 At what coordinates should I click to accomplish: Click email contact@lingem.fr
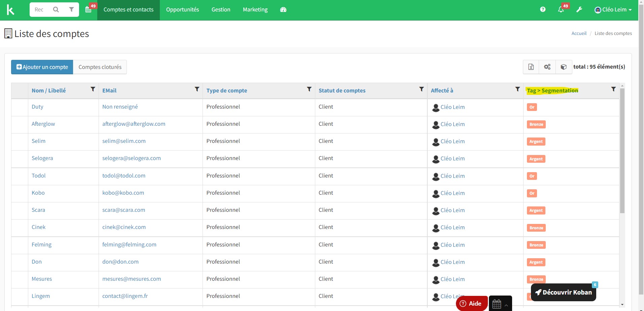[125, 296]
